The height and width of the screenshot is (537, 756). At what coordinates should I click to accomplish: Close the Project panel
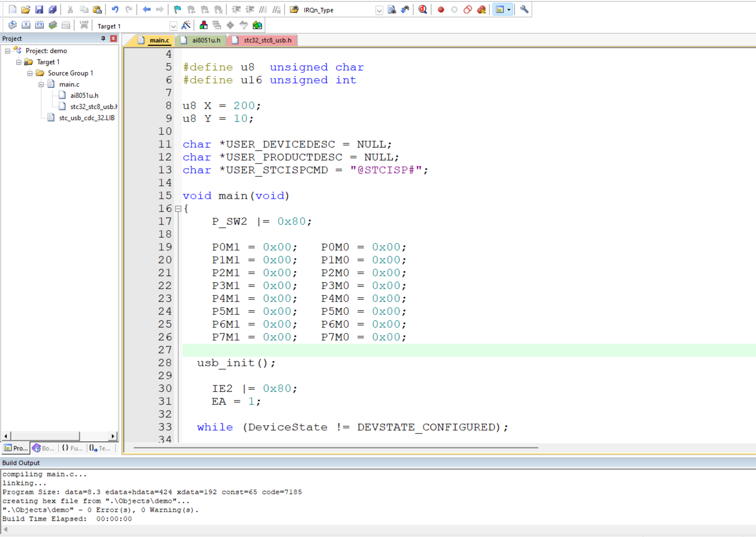coord(113,38)
